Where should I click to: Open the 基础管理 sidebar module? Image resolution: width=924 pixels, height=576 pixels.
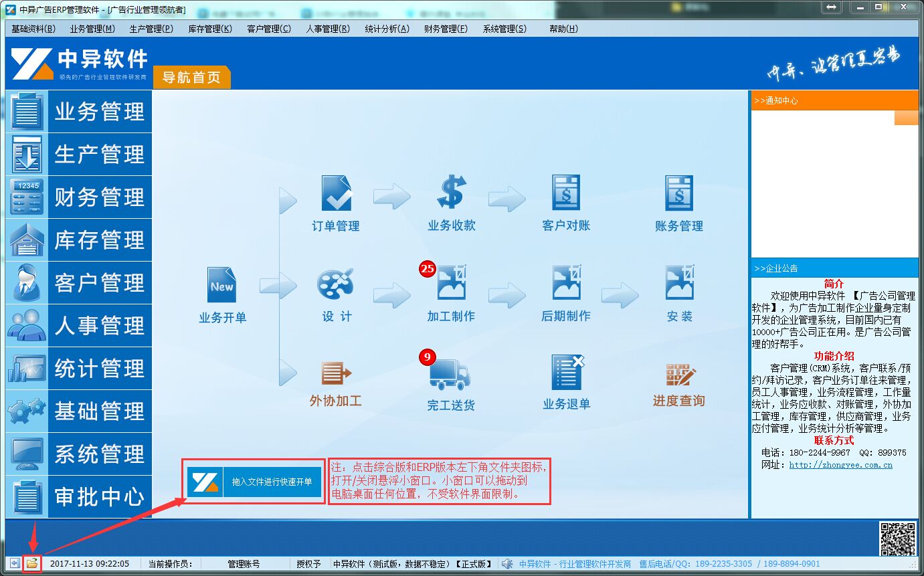click(78, 411)
